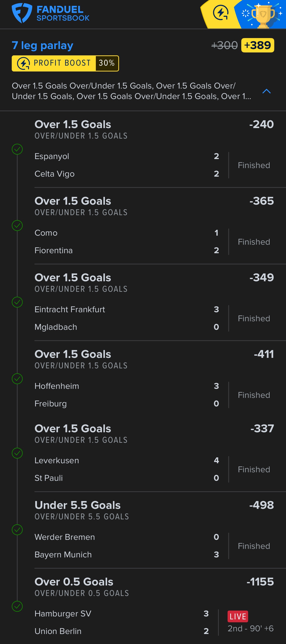Collapse the parlay legs with the chevron
Screen dimensions: 286x644
tap(266, 91)
